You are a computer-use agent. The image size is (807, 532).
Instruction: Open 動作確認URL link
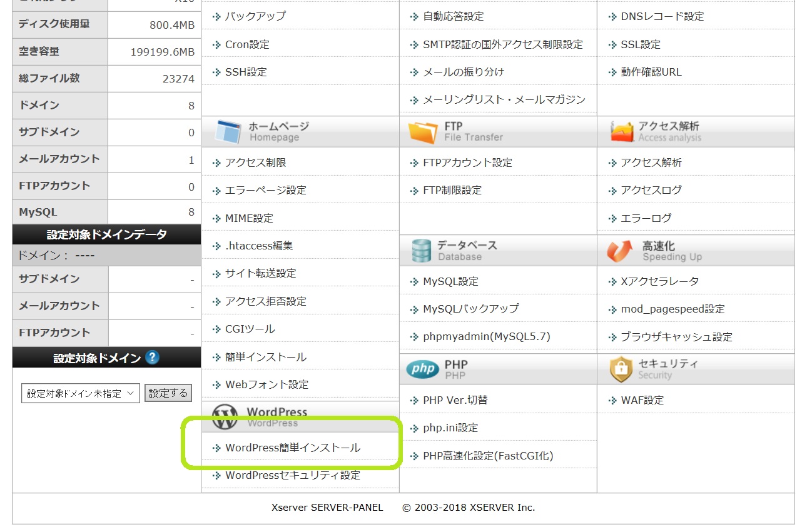pyautogui.click(x=651, y=72)
